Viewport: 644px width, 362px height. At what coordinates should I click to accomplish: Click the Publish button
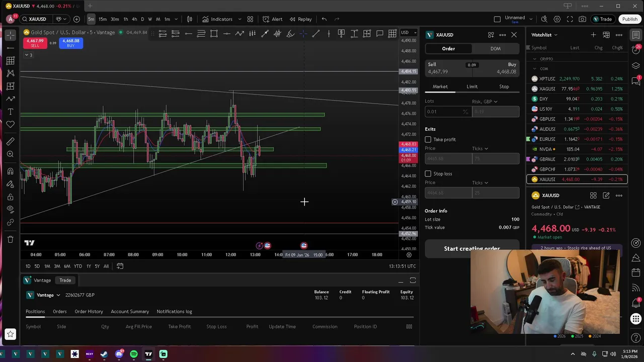click(x=629, y=19)
